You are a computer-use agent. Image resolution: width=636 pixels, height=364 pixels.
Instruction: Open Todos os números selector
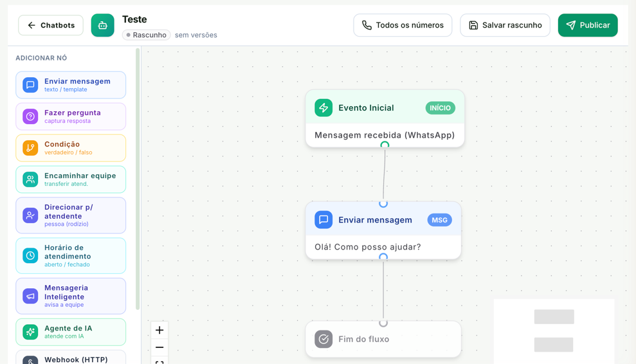tap(403, 25)
